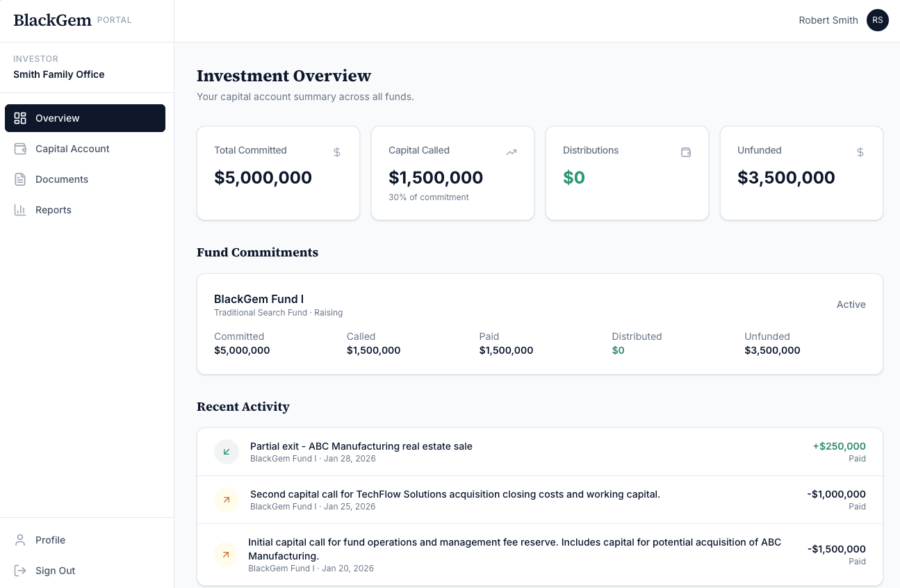Image resolution: width=900 pixels, height=588 pixels.
Task: Click the green incoming arrow on Partial exit row
Action: 227,452
